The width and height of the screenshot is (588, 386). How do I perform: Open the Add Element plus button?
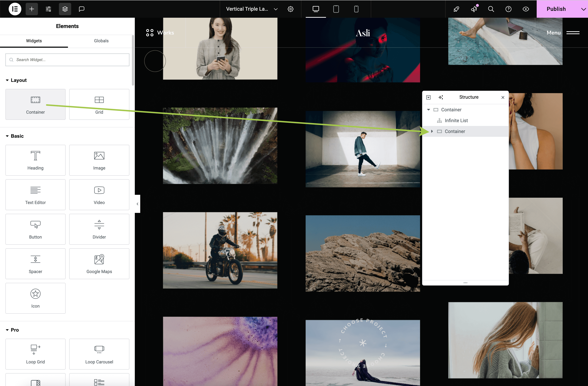(32, 9)
